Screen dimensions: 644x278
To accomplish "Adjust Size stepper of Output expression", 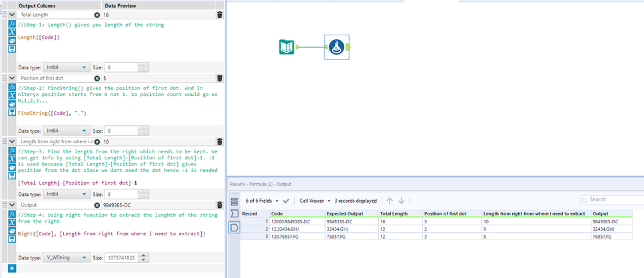I will [x=143, y=258].
